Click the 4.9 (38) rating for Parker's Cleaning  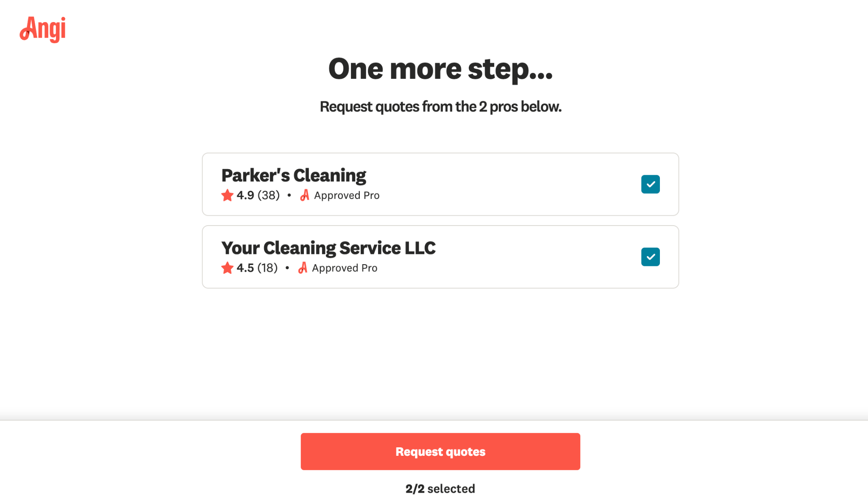258,195
